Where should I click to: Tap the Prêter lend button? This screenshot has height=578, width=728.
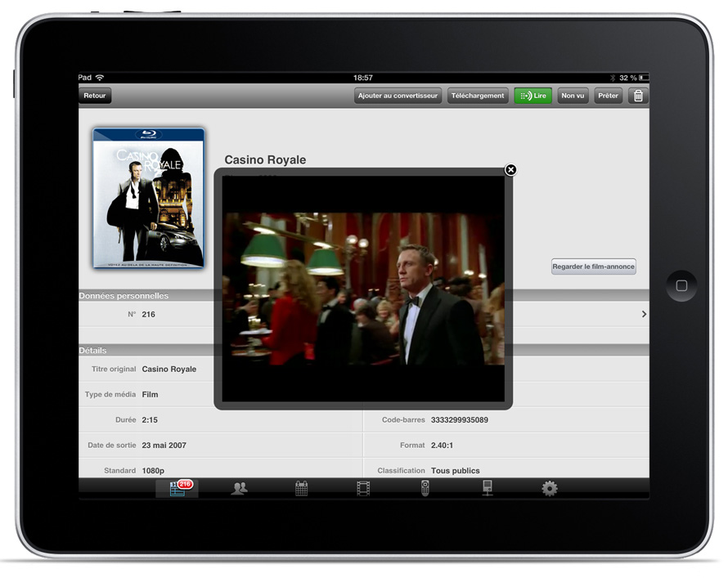click(608, 96)
